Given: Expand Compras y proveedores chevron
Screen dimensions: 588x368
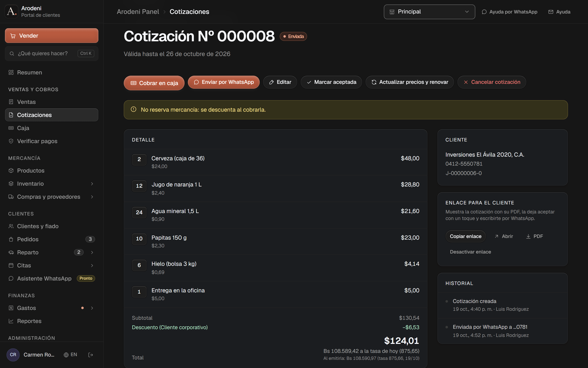Looking at the screenshot, I should 92,197.
